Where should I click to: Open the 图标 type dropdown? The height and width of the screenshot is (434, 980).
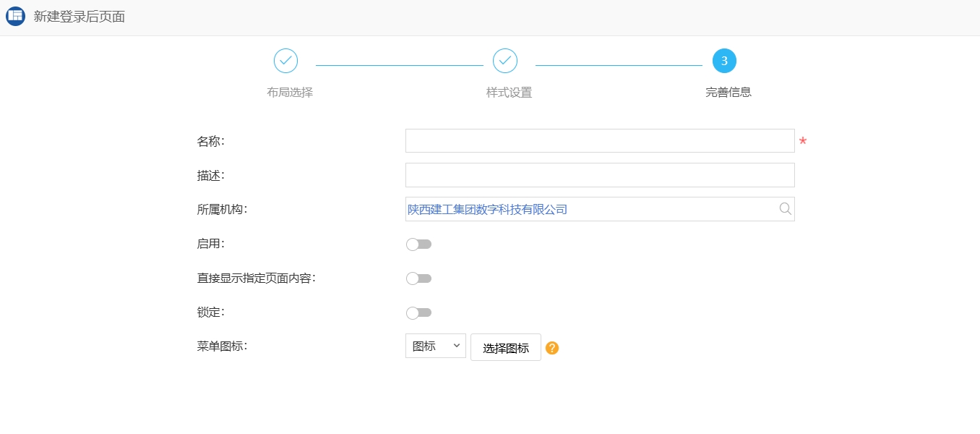tap(435, 346)
